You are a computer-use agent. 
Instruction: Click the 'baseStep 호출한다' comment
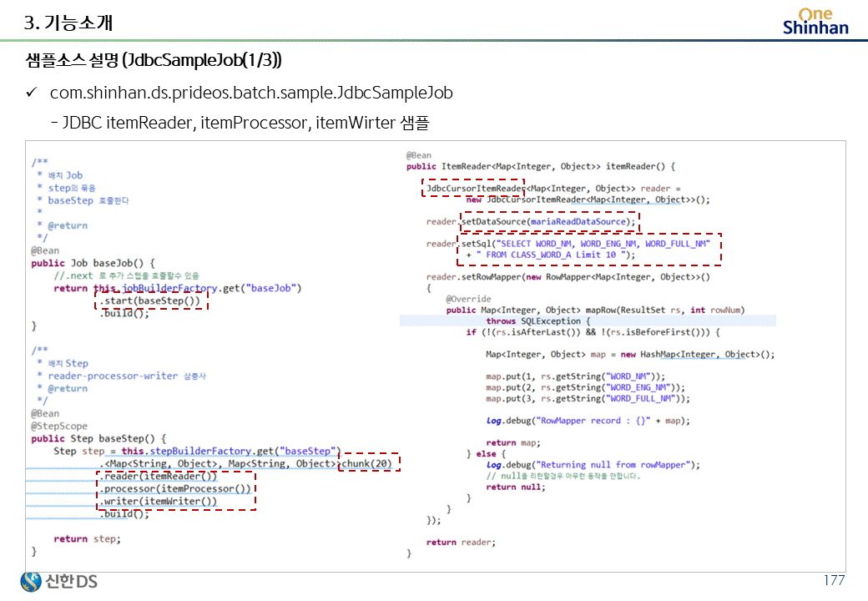pos(88,200)
